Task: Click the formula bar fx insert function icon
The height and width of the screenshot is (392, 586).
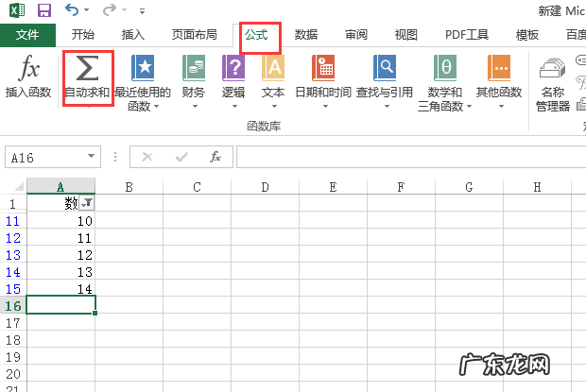Action: point(215,157)
